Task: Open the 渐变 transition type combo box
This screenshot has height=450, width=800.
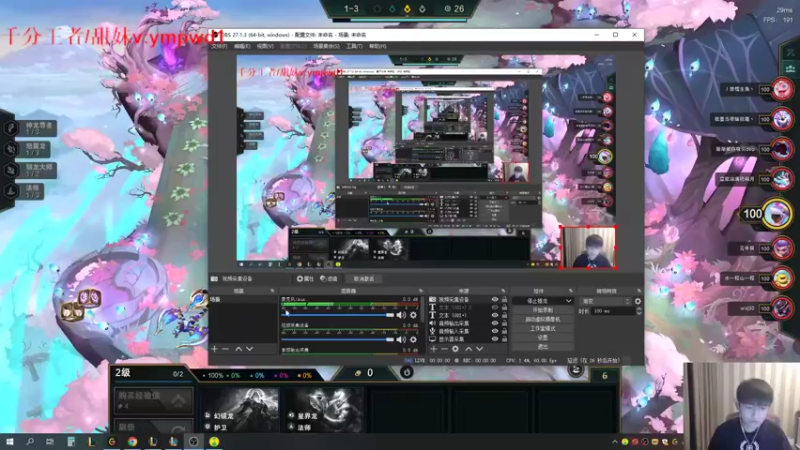Action: tap(606, 302)
